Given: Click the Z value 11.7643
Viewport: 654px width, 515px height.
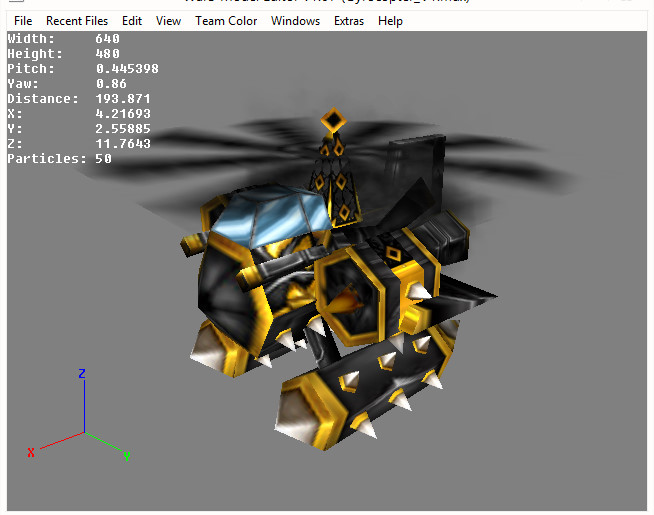Looking at the screenshot, I should coord(123,144).
